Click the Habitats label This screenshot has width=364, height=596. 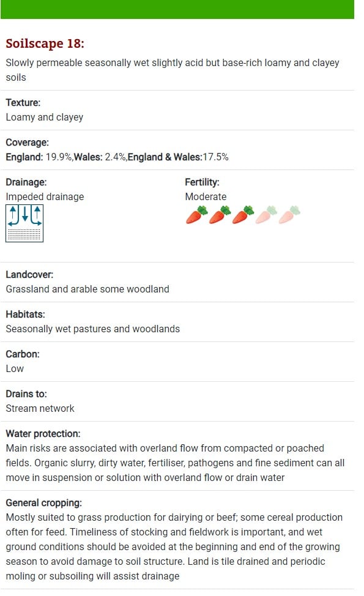[x=26, y=315]
